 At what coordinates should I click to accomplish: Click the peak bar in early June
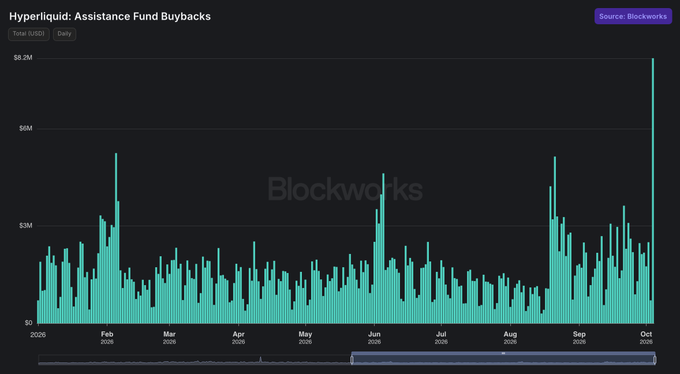click(x=383, y=248)
